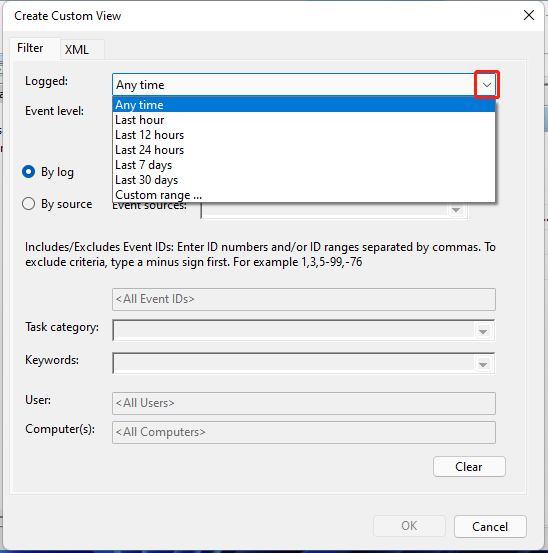Collapse the Logged dropdown arrow
548x553 pixels.
487,85
